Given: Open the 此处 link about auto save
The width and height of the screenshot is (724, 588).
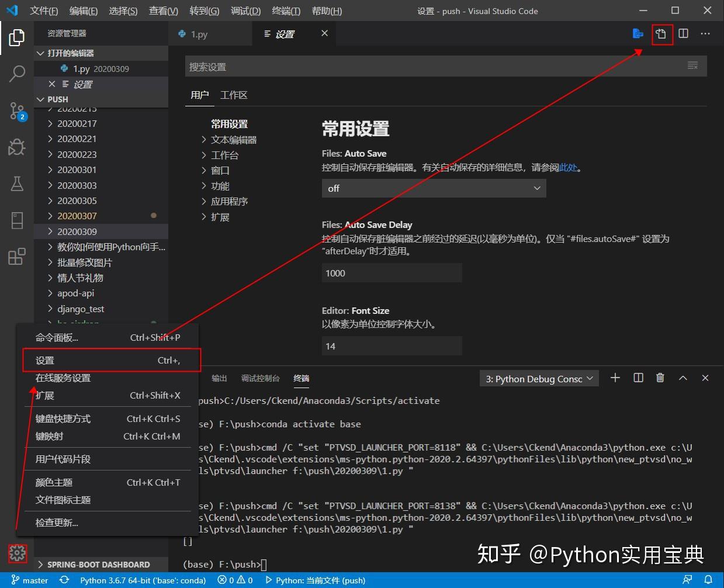Looking at the screenshot, I should 567,167.
